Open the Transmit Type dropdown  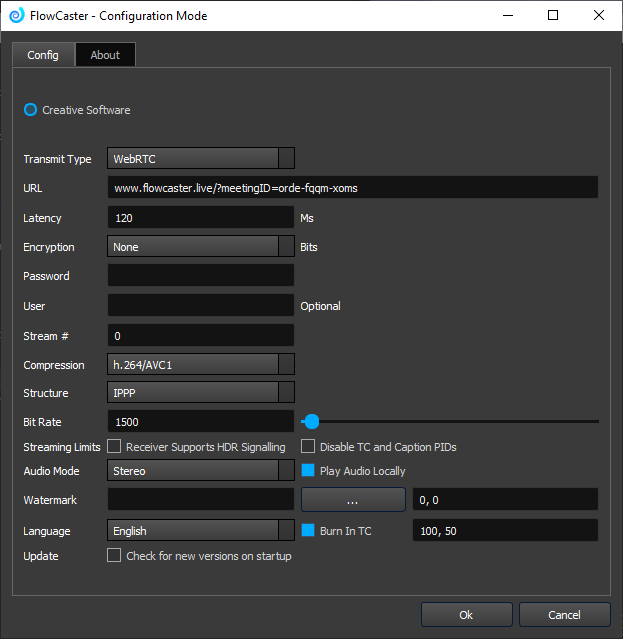tap(200, 159)
